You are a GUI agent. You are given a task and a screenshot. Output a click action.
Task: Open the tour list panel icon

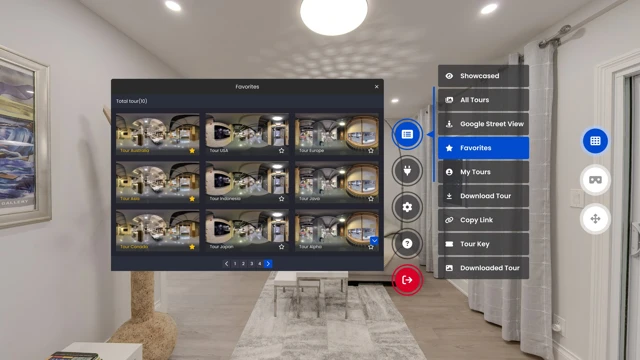click(x=407, y=134)
